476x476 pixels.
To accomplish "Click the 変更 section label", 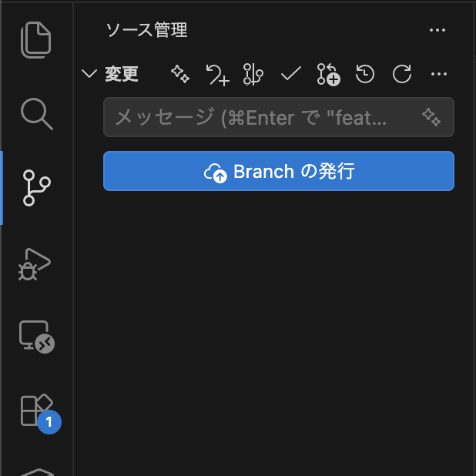I will (x=122, y=74).
